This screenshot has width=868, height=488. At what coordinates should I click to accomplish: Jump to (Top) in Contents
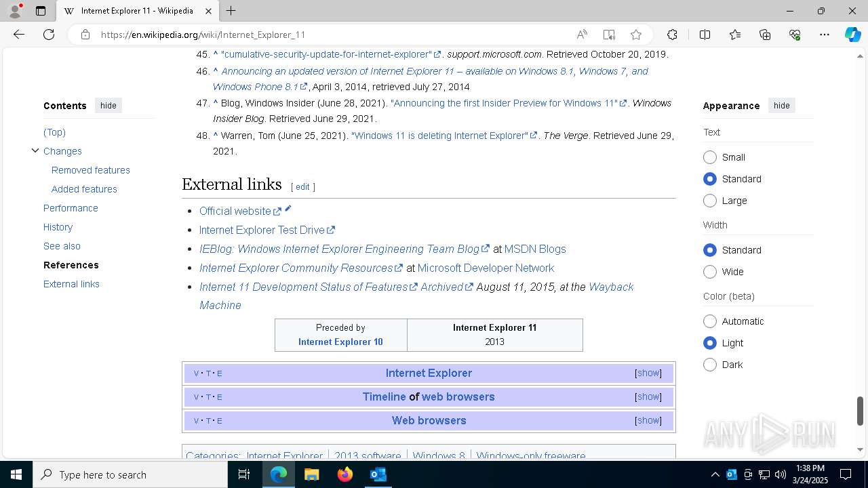[54, 132]
